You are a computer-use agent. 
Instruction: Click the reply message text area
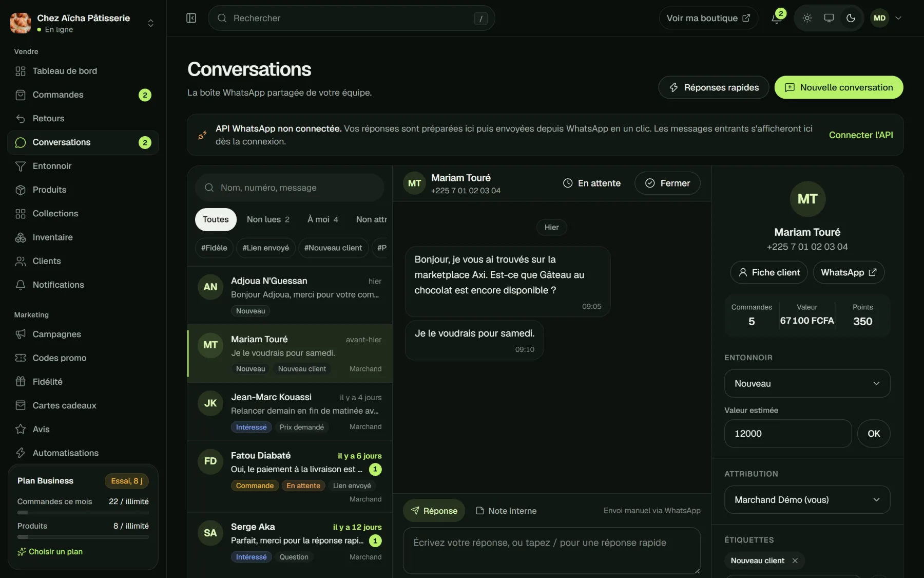pos(551,550)
